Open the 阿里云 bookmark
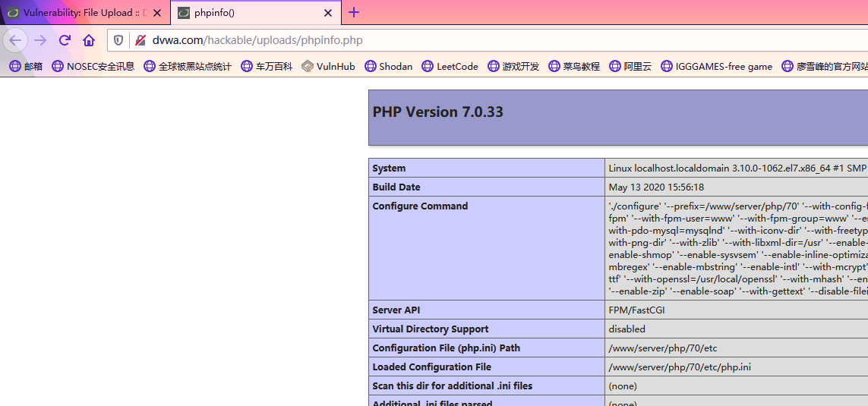 tap(630, 66)
